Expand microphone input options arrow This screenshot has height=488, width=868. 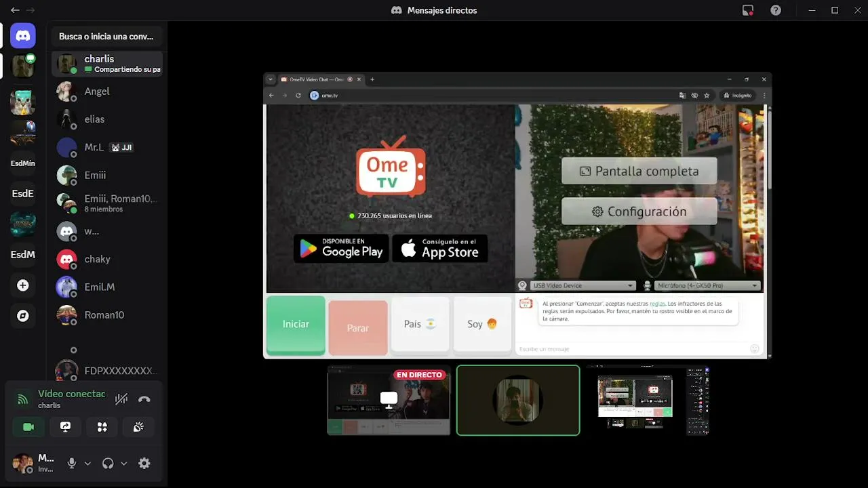click(x=87, y=464)
